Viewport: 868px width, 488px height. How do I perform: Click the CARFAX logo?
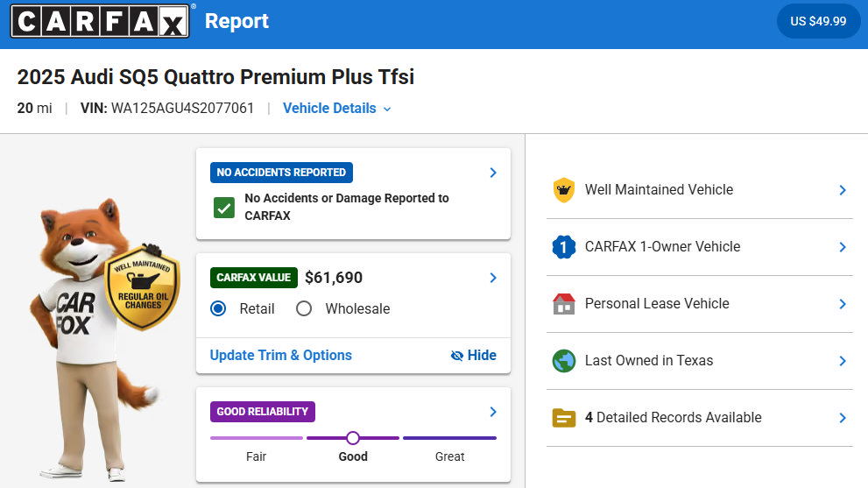coord(100,21)
